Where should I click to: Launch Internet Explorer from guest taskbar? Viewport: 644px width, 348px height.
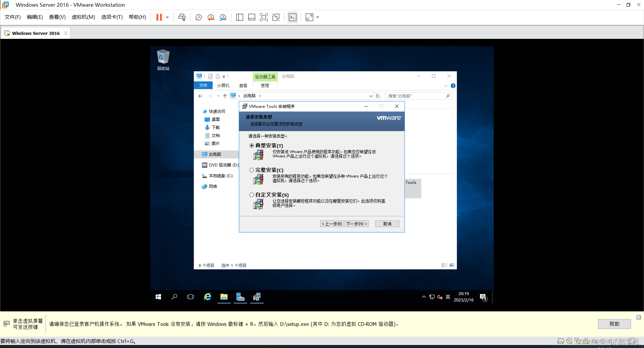[x=208, y=297]
